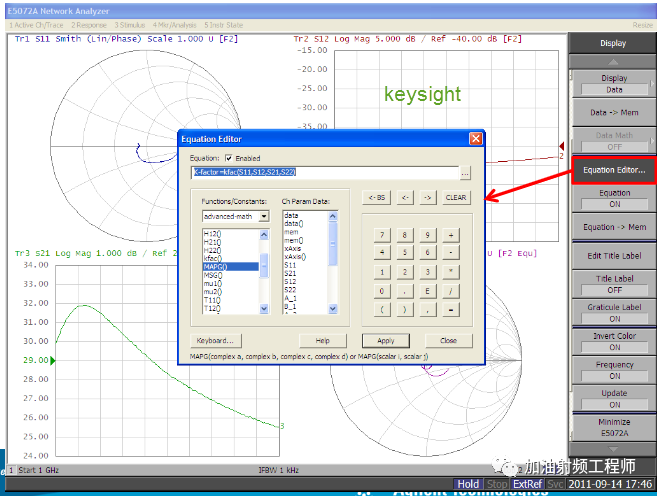Click the Data -> Mem softkey

pyautogui.click(x=614, y=112)
